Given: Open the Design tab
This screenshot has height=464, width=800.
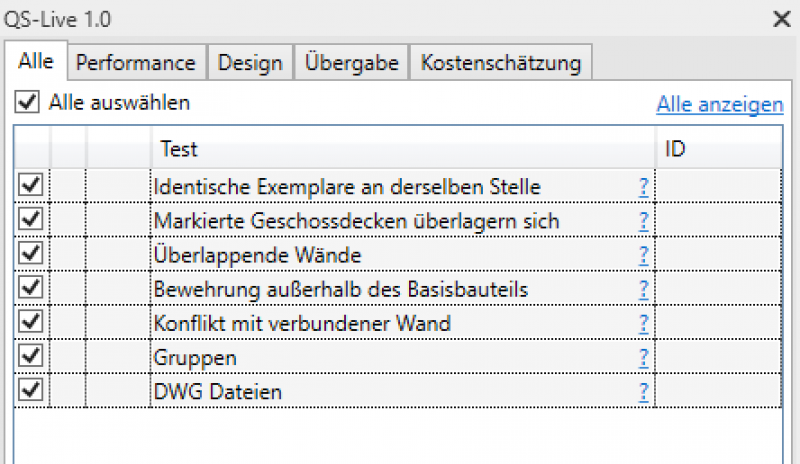Looking at the screenshot, I should (x=250, y=62).
